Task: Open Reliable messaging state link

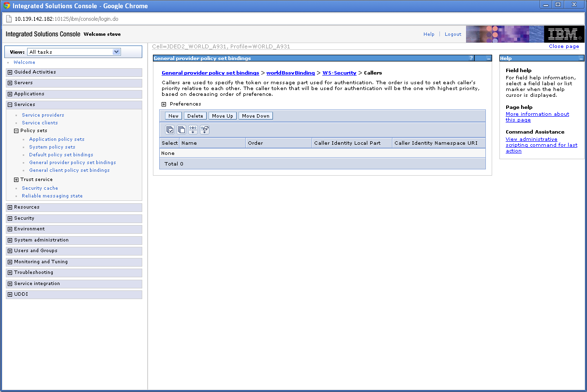Action: (x=52, y=196)
